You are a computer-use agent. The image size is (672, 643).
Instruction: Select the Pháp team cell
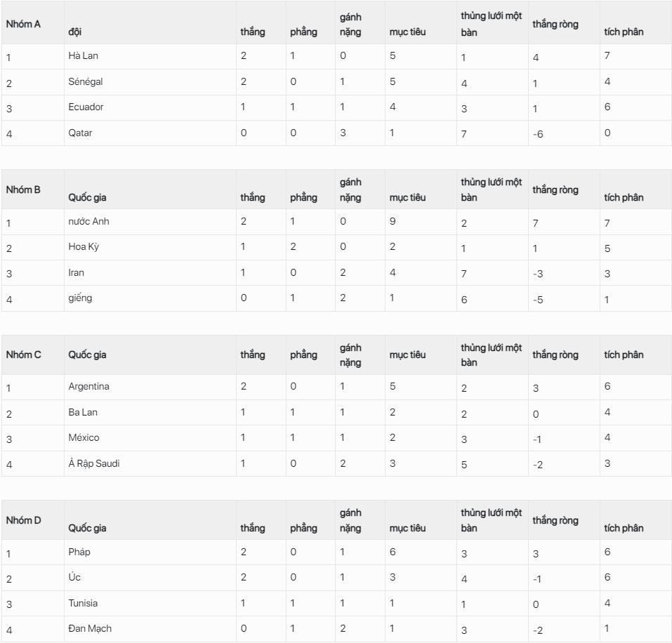pyautogui.click(x=79, y=552)
